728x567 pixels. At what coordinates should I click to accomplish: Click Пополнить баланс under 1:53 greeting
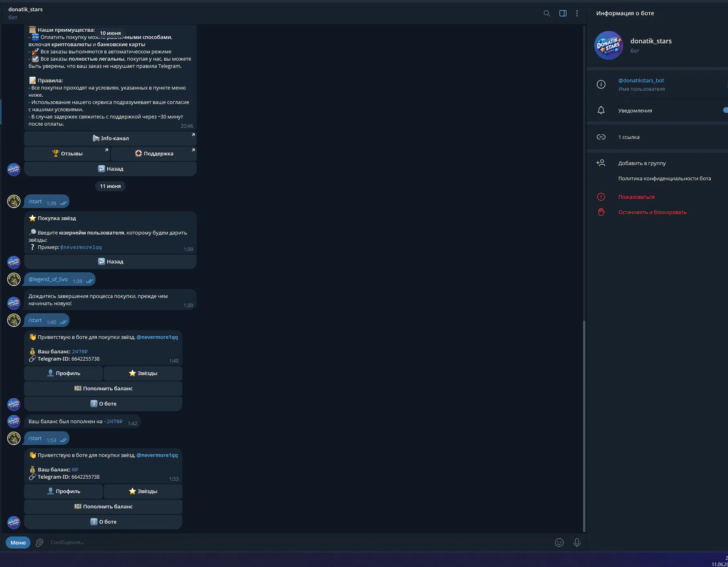pyautogui.click(x=103, y=506)
